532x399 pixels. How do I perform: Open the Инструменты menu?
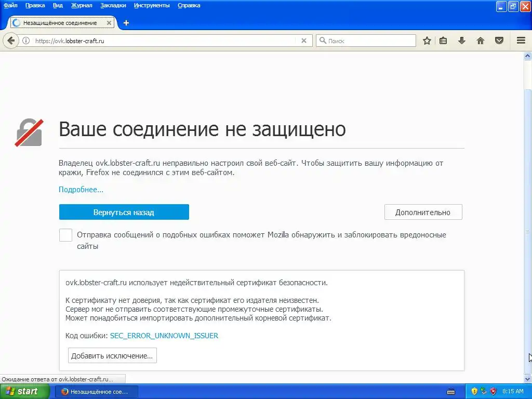click(x=152, y=5)
